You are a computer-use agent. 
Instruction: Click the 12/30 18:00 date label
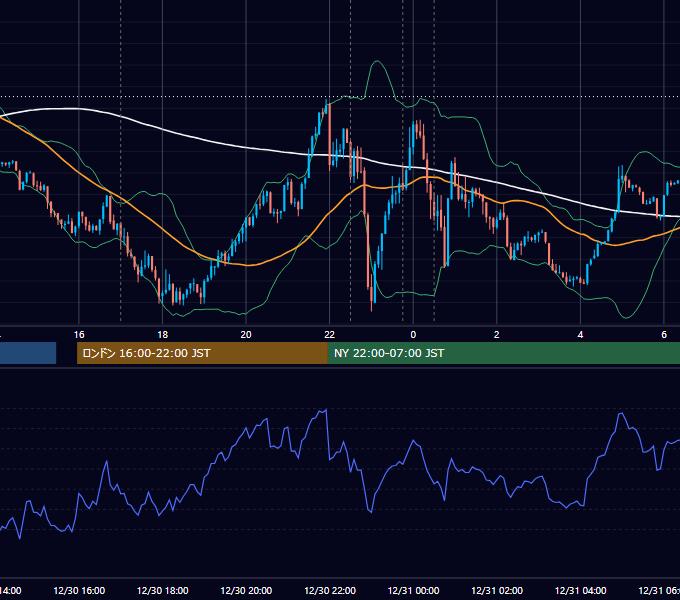coord(163,590)
